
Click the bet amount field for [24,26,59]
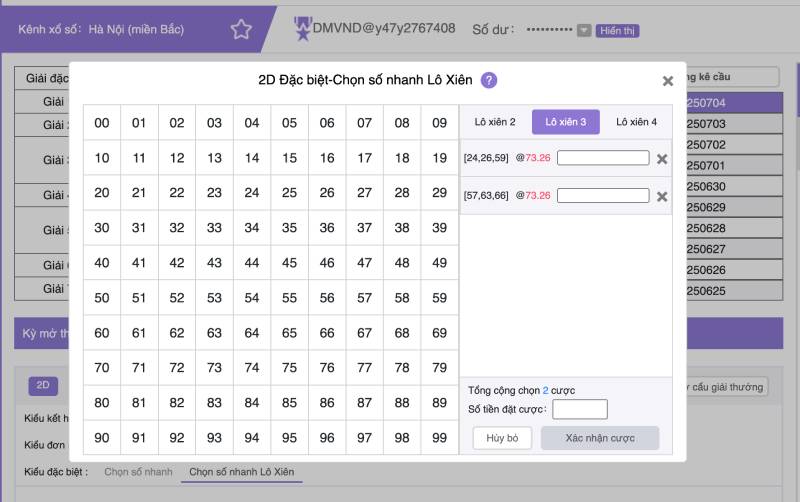[x=603, y=158]
